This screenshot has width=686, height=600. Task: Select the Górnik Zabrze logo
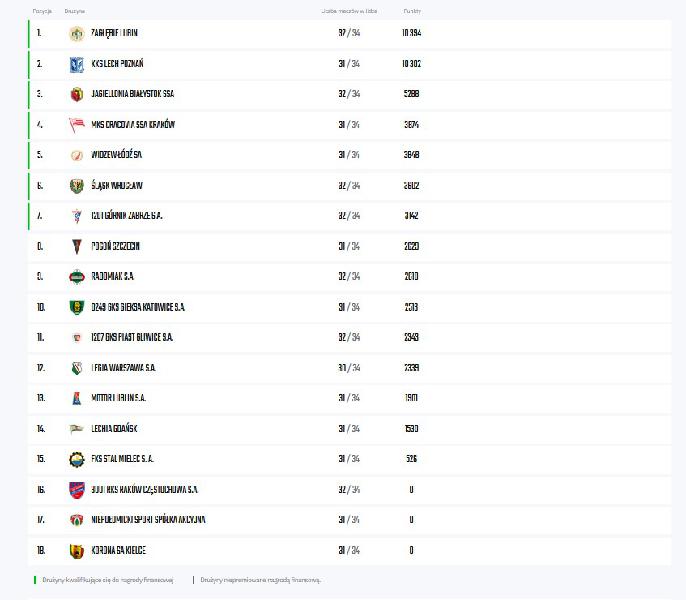[x=76, y=216]
